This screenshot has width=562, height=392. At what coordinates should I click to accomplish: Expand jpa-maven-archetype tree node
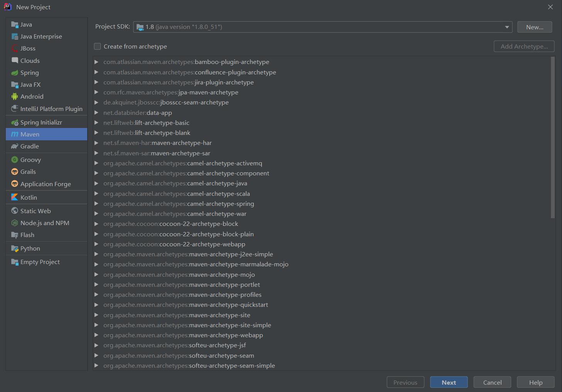pos(96,93)
